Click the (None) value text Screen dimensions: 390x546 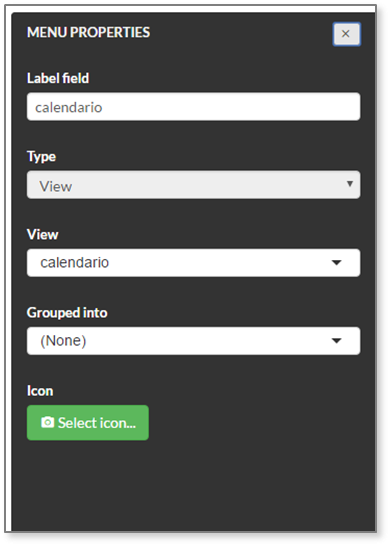[63, 341]
